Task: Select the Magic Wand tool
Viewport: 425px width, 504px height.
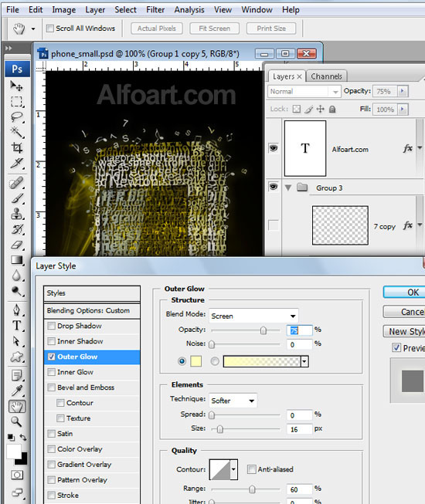Action: (x=16, y=133)
